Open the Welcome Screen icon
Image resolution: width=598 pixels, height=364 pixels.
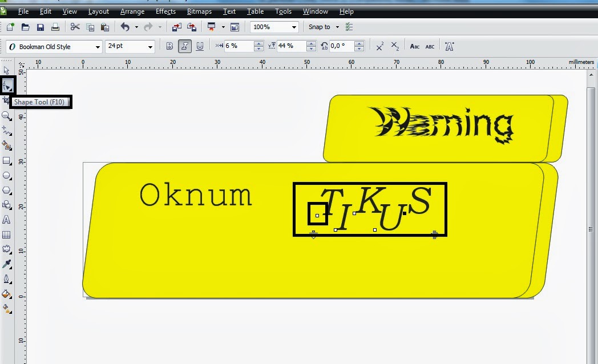235,27
